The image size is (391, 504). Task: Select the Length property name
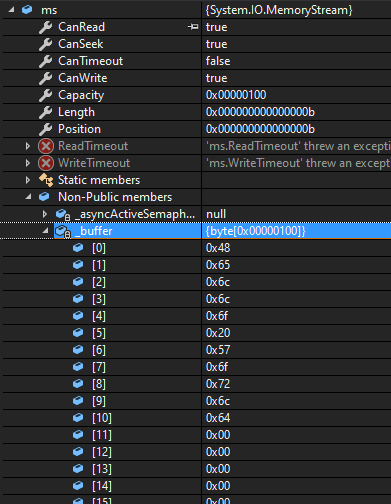click(x=76, y=112)
